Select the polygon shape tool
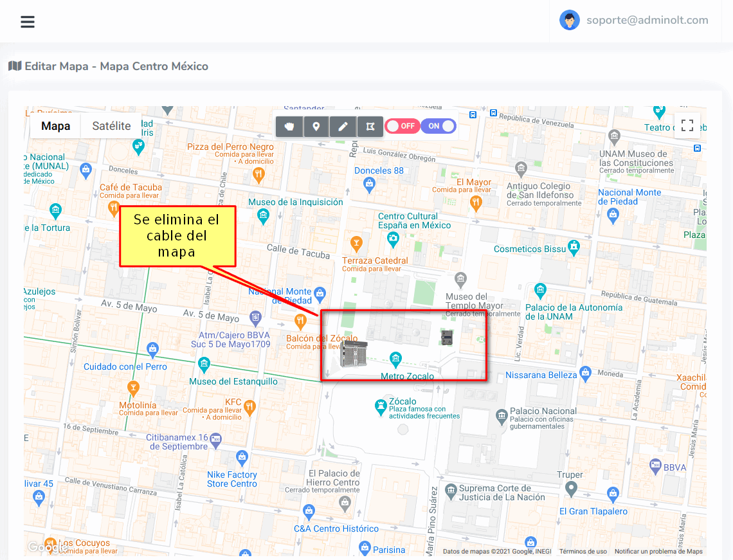 click(x=370, y=127)
